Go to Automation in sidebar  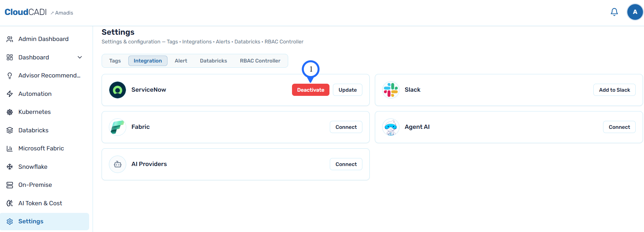pos(35,94)
